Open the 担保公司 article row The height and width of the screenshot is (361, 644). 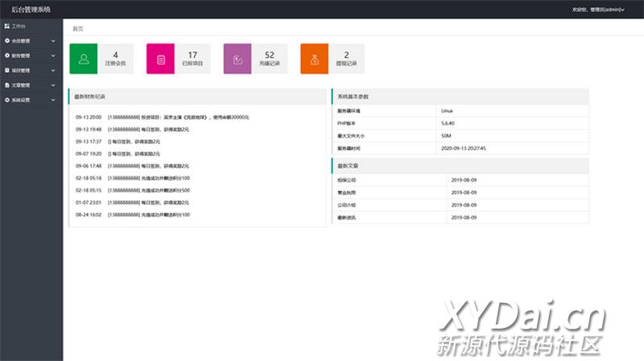(x=460, y=180)
